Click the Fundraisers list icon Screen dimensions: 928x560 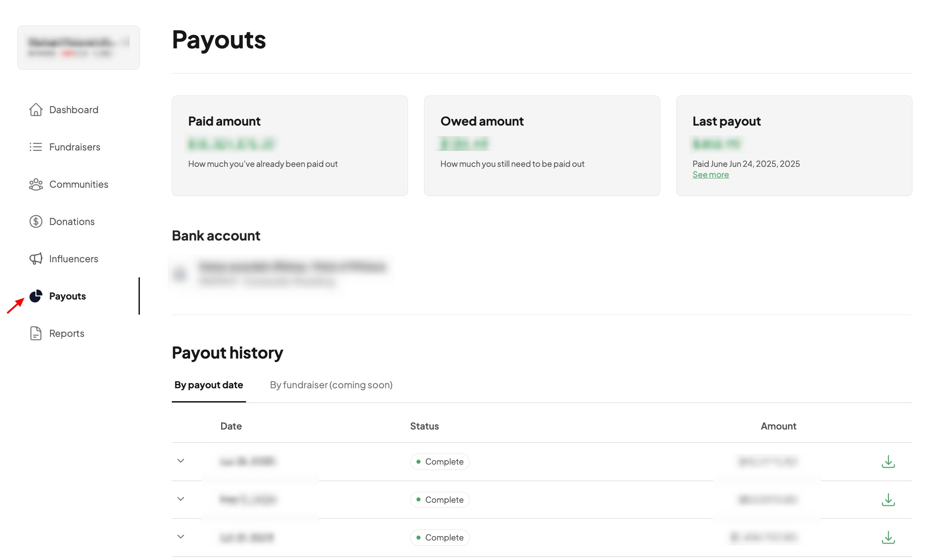coord(36,147)
